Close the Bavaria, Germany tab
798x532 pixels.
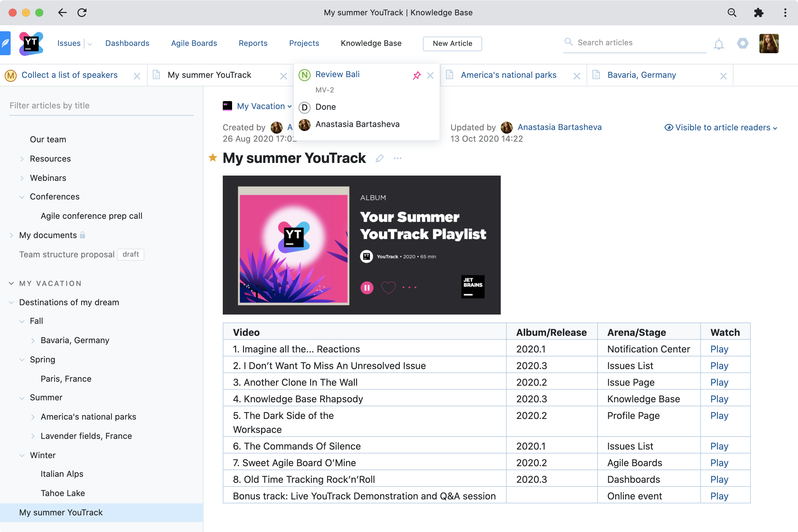point(723,76)
